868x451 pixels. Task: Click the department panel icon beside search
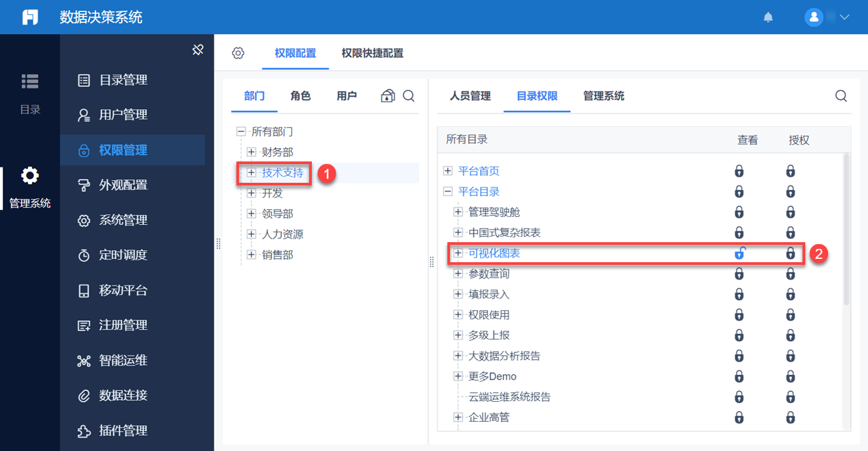(x=388, y=96)
